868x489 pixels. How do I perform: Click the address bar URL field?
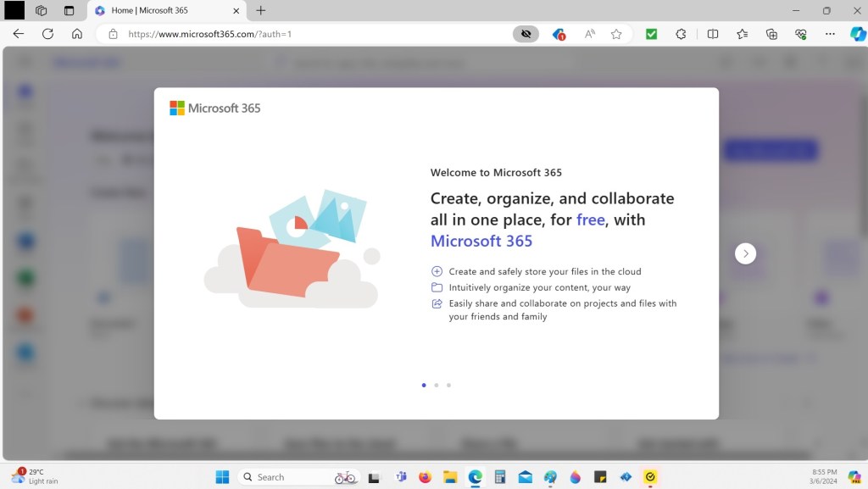(314, 34)
